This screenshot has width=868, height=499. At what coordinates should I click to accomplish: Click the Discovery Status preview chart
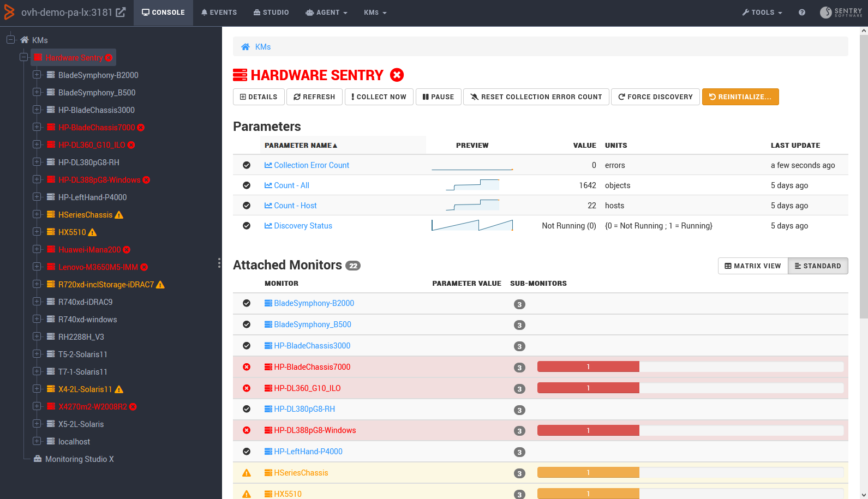(472, 225)
